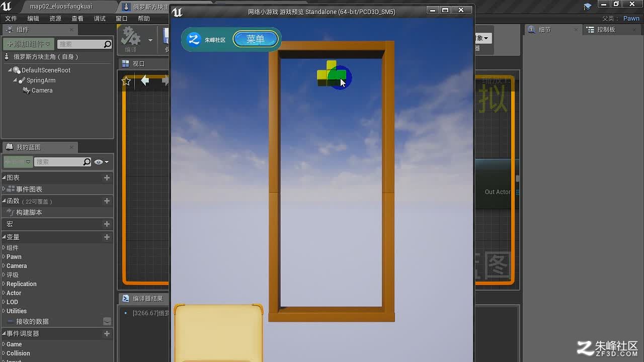Open the 资源 menu

[x=55, y=19]
